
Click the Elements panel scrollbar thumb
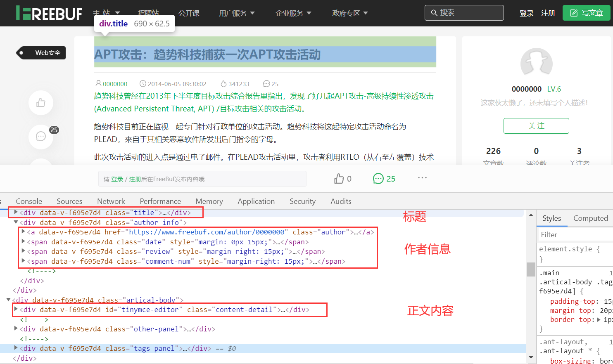[531, 269]
